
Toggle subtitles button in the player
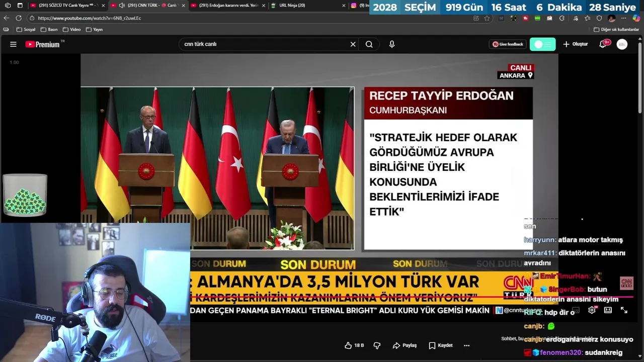[576, 310]
